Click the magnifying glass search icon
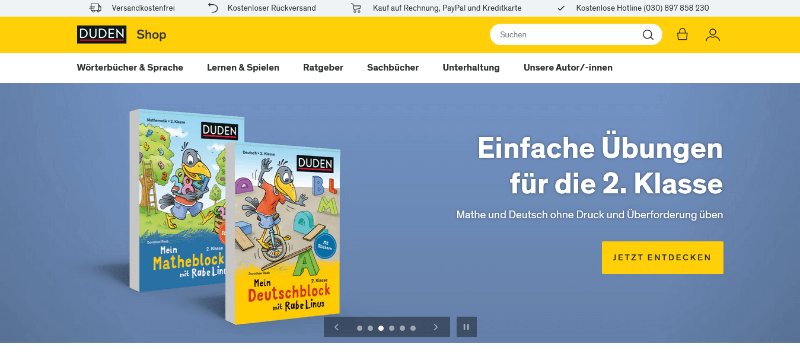The width and height of the screenshot is (800, 364). pyautogui.click(x=648, y=35)
